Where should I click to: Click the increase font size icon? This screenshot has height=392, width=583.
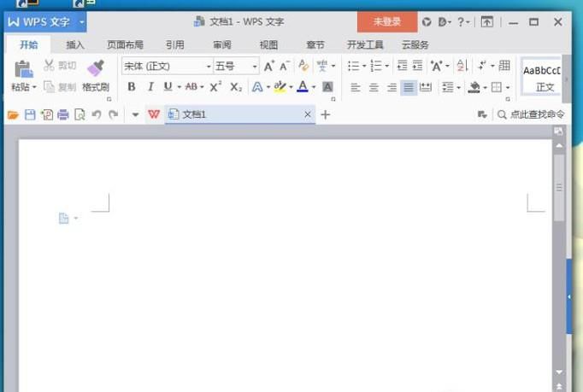tap(268, 66)
